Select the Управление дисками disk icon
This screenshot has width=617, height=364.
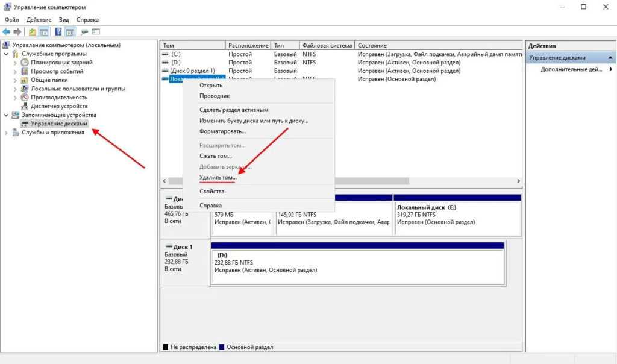pyautogui.click(x=25, y=124)
